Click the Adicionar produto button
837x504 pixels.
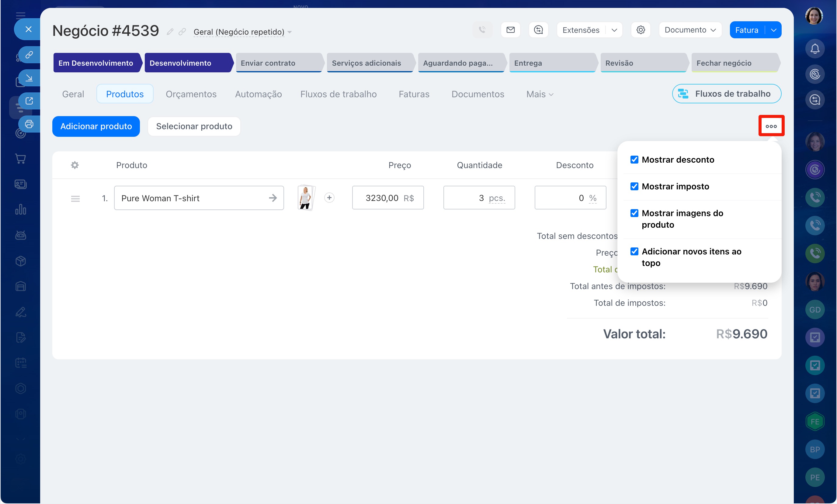(96, 126)
